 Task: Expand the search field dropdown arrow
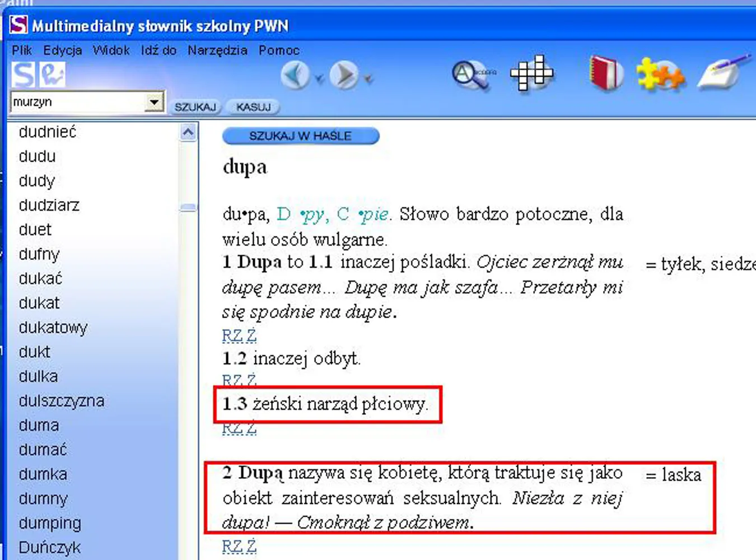click(153, 102)
